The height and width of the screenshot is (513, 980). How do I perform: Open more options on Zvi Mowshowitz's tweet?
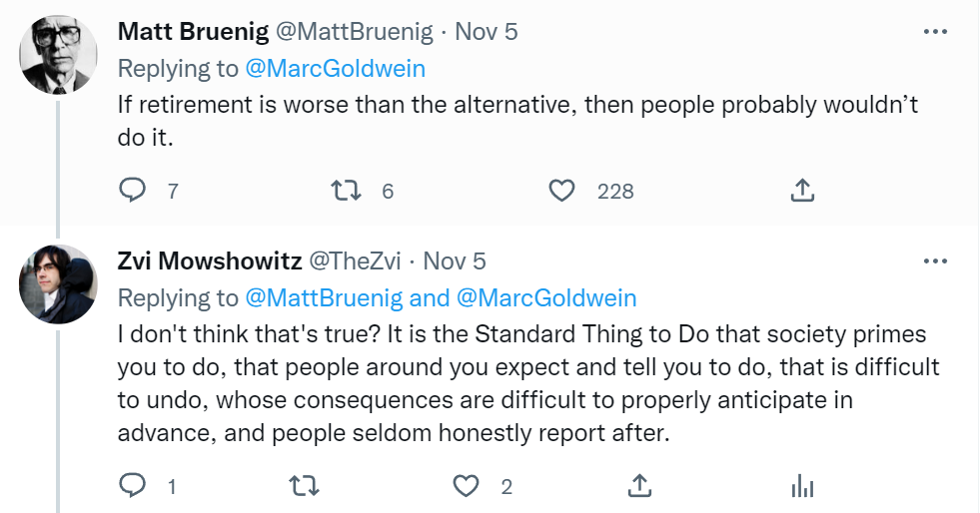(935, 261)
